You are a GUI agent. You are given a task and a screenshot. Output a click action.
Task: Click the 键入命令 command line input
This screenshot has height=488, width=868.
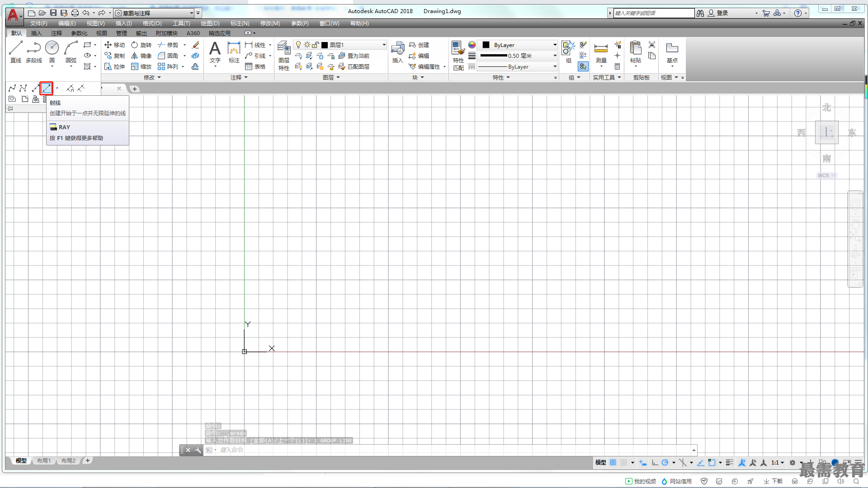455,450
